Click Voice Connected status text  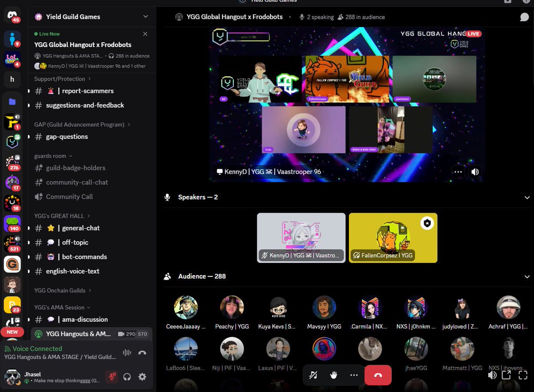coord(37,349)
